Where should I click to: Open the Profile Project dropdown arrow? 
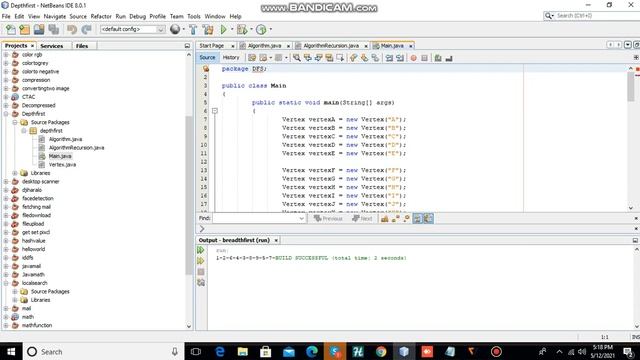(x=271, y=29)
